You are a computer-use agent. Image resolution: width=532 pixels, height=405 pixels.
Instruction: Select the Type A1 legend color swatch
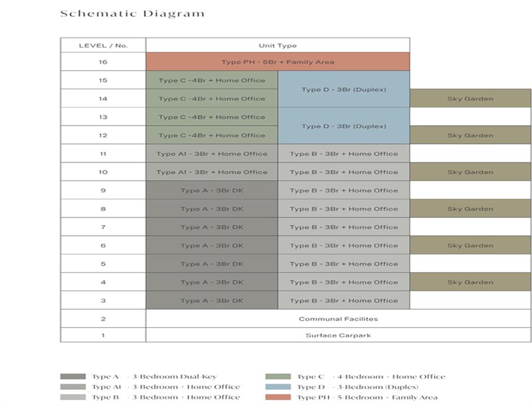[x=73, y=387]
